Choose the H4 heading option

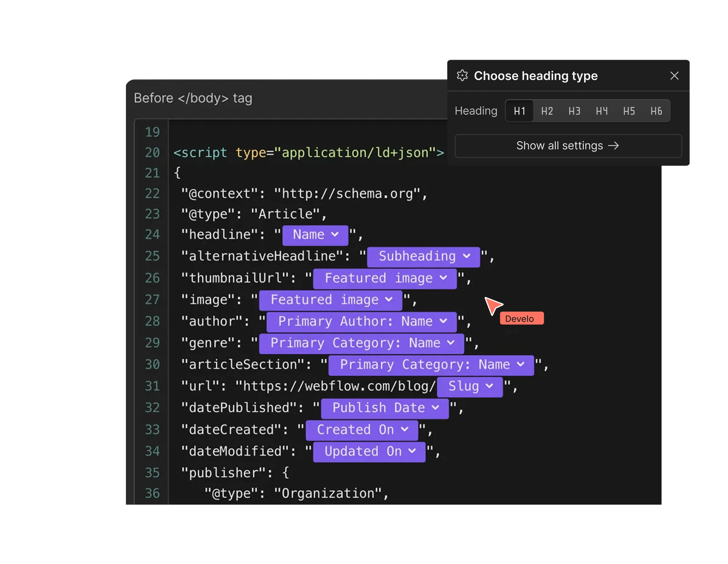[601, 111]
